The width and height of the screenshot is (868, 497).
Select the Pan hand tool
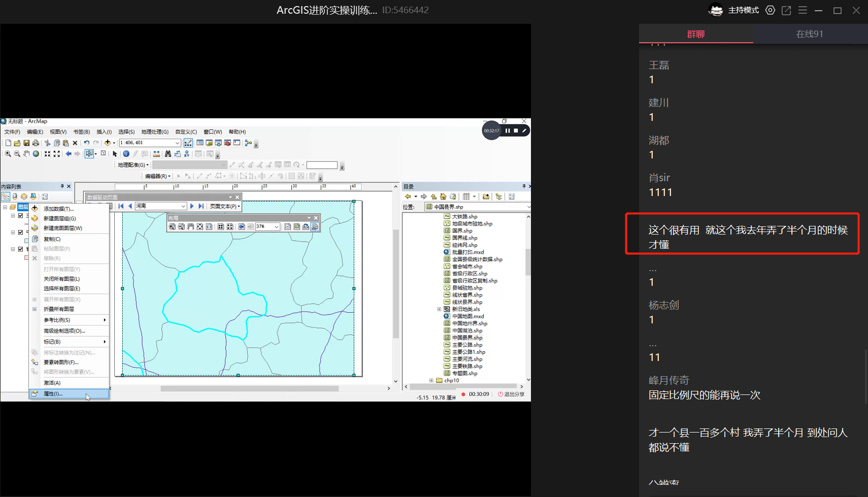(x=26, y=154)
